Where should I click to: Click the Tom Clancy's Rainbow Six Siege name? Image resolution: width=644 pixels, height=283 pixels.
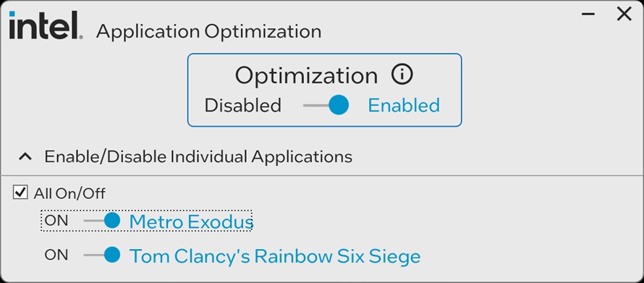[275, 256]
